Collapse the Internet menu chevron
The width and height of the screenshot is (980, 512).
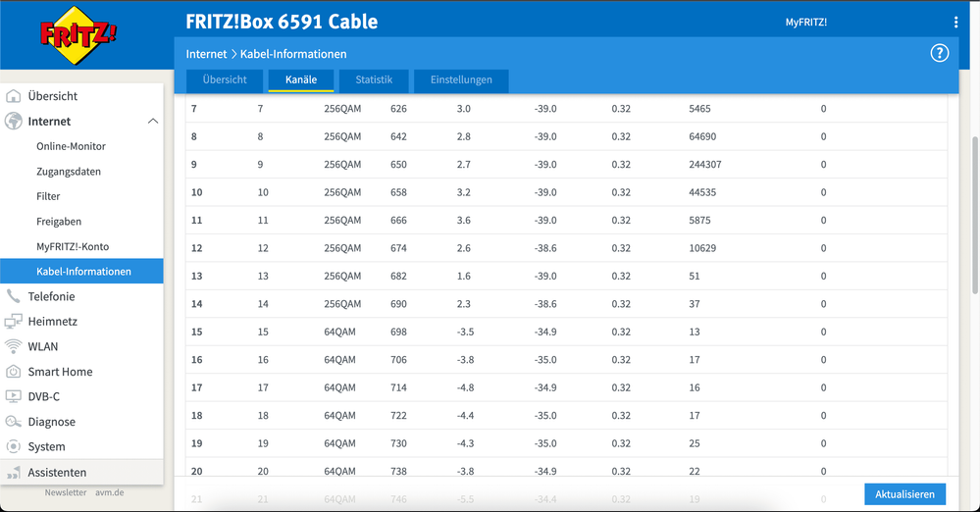point(152,122)
